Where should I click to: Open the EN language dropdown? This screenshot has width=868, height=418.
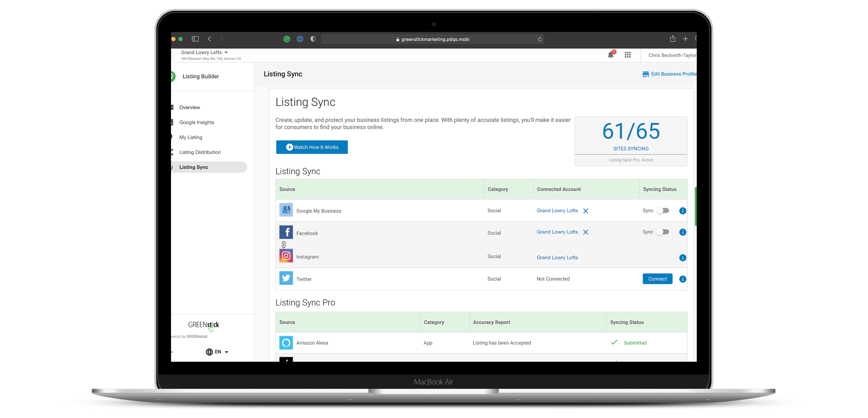pos(217,352)
